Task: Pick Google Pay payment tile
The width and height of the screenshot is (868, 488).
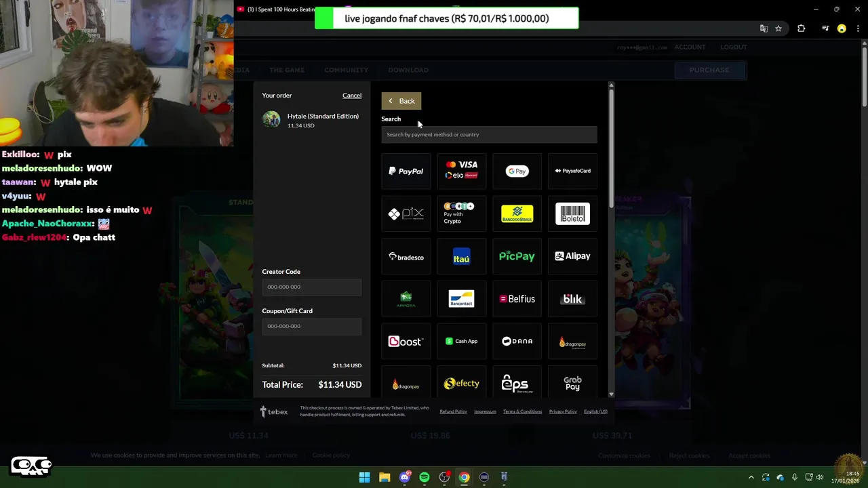Action: 517,171
